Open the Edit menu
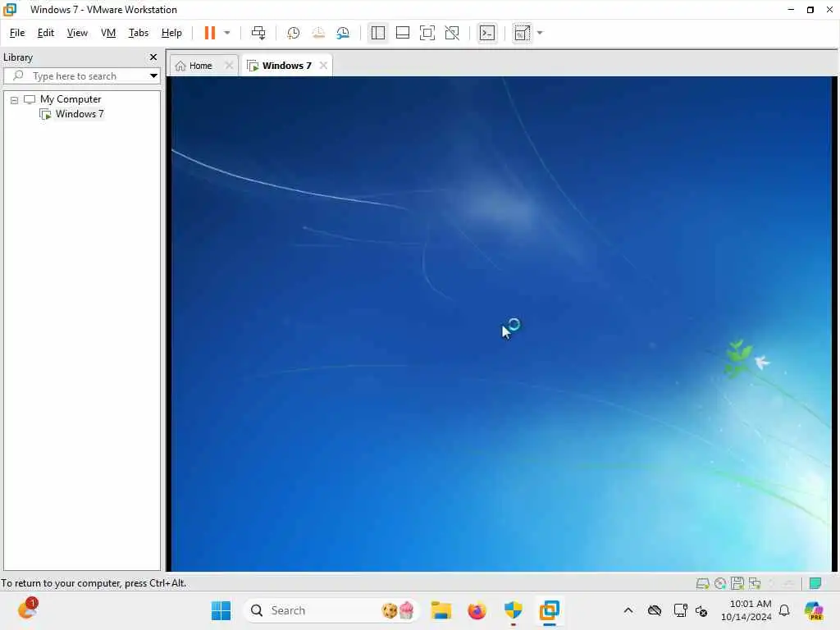Image resolution: width=840 pixels, height=630 pixels. (46, 33)
